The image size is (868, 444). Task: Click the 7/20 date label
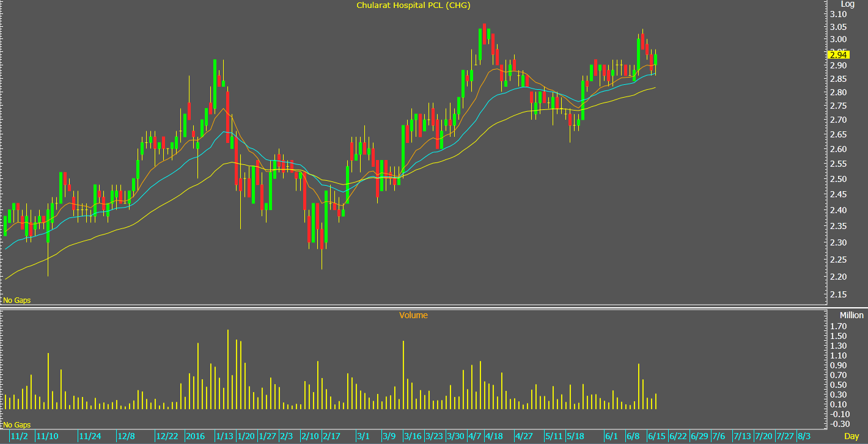[763, 436]
